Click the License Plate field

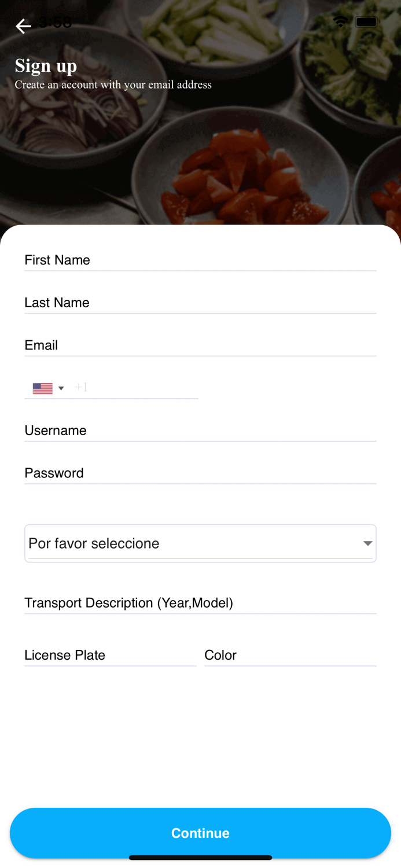(x=111, y=655)
